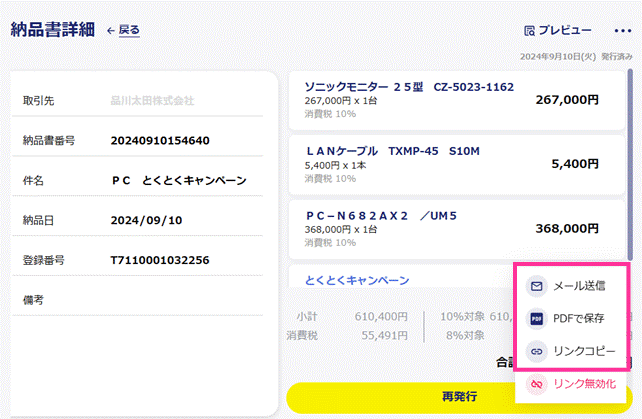Open the LANケーブル TXMP-45 item card

click(x=457, y=165)
